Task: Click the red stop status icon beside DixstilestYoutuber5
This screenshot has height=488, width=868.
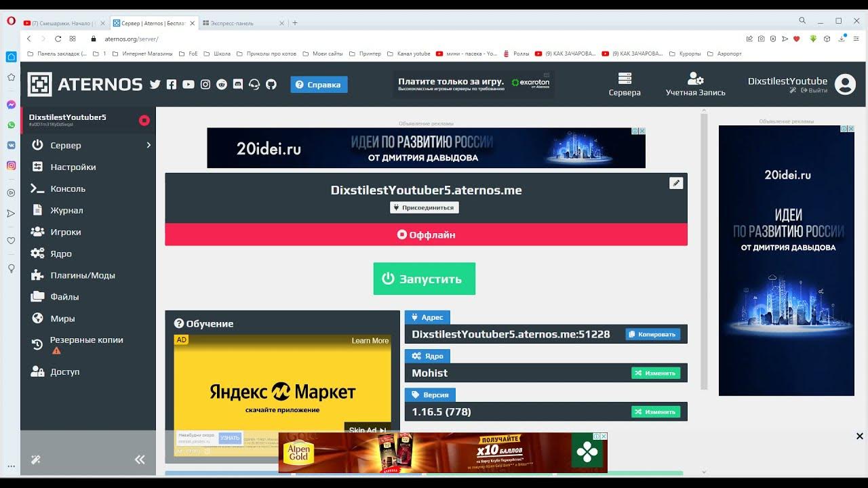Action: point(144,120)
